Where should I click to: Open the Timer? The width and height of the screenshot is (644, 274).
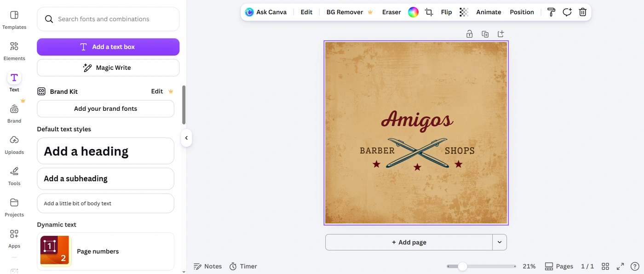pos(243,266)
